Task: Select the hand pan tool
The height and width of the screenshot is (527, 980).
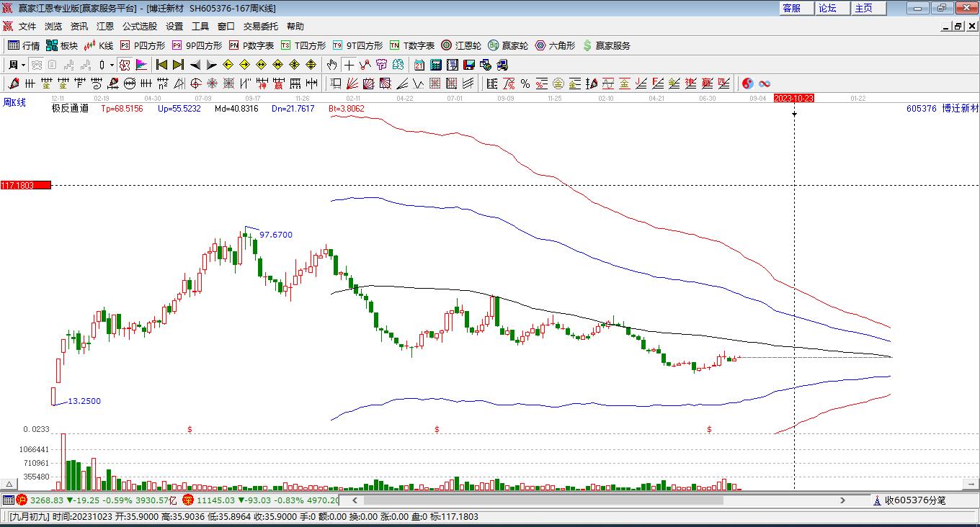Action: click(x=332, y=65)
